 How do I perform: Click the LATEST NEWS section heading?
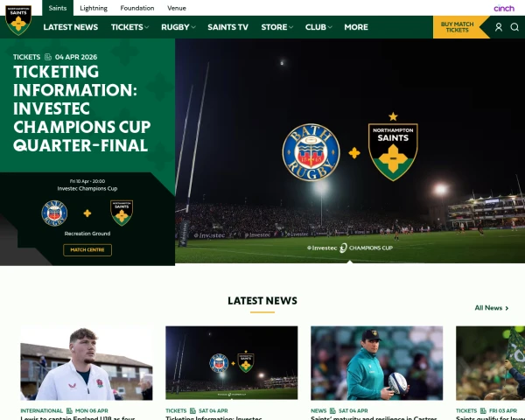coord(262,301)
